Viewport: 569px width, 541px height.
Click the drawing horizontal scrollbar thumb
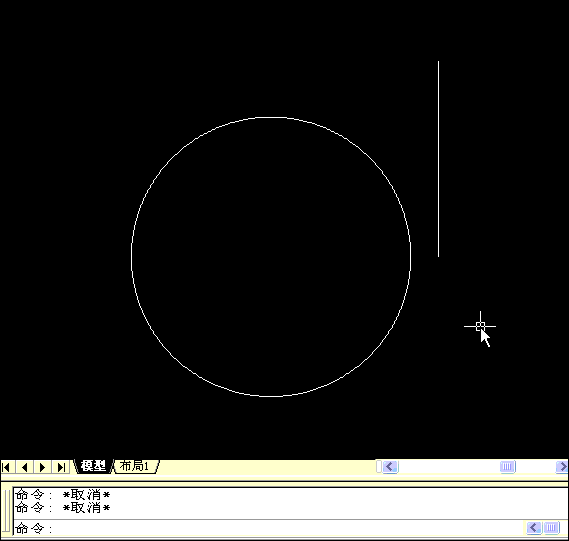tap(507, 467)
